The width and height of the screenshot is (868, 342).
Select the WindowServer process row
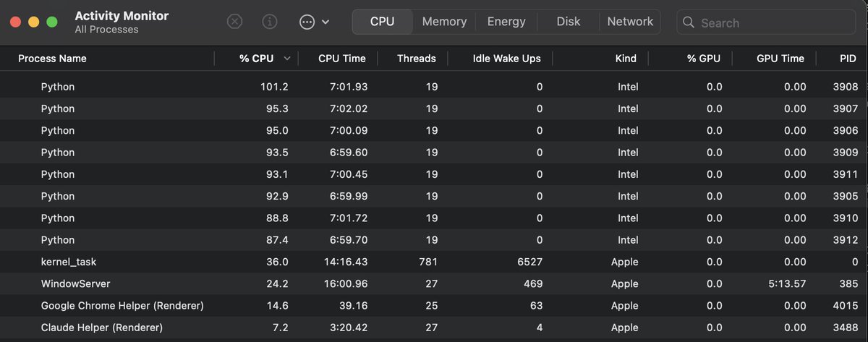pos(434,283)
